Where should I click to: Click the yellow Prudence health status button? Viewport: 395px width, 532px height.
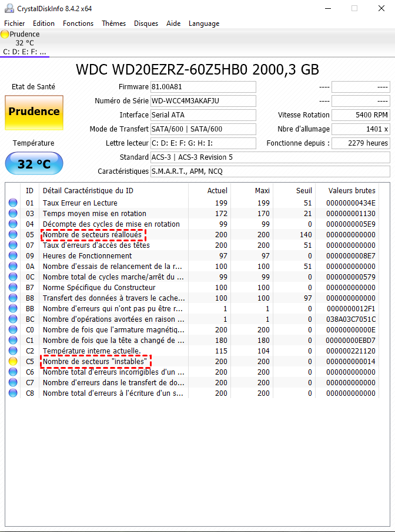[34, 112]
